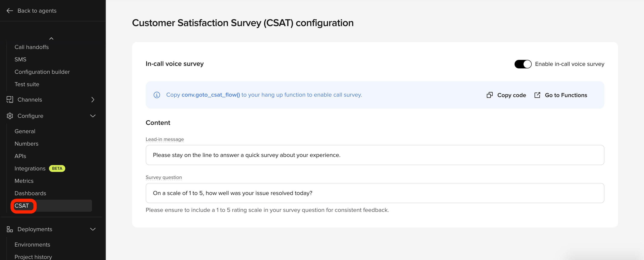Click into the Lead-in message field
The height and width of the screenshot is (260, 644).
pyautogui.click(x=375, y=155)
